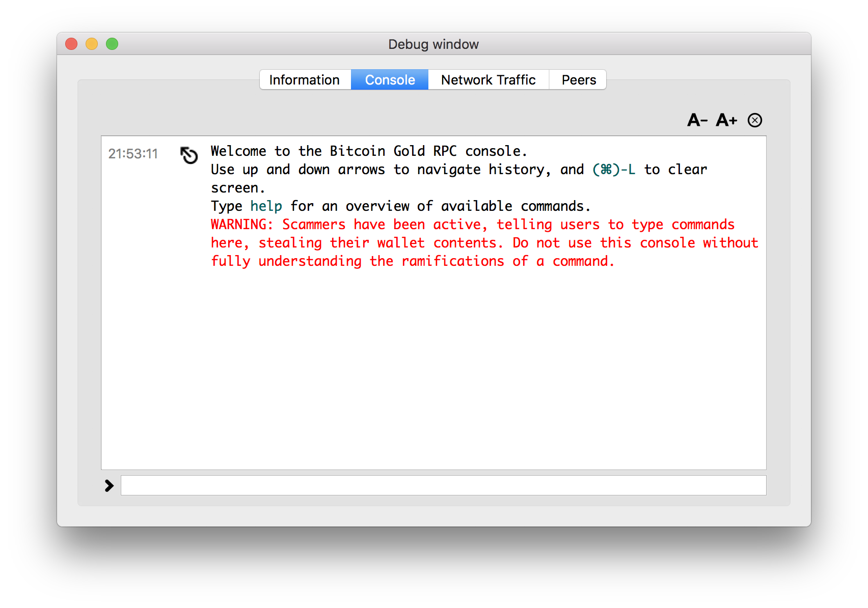Clear the console with the X icon
Viewport: 868px width, 608px height.
755,120
